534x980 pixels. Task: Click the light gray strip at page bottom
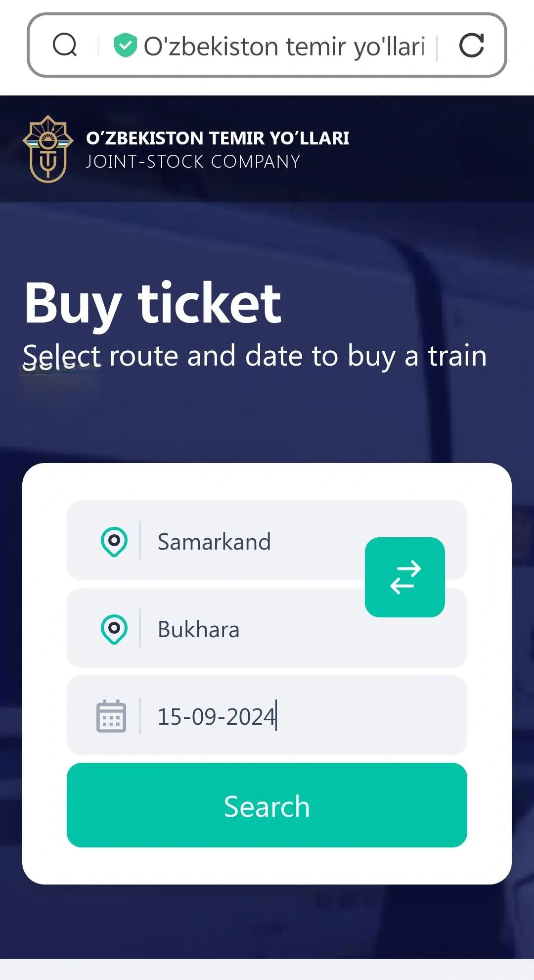point(267,970)
